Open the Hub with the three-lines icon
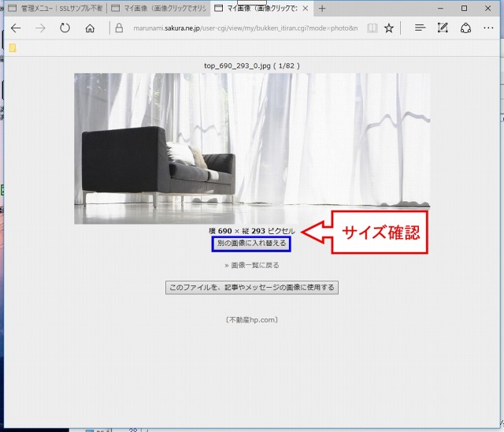 (420, 28)
